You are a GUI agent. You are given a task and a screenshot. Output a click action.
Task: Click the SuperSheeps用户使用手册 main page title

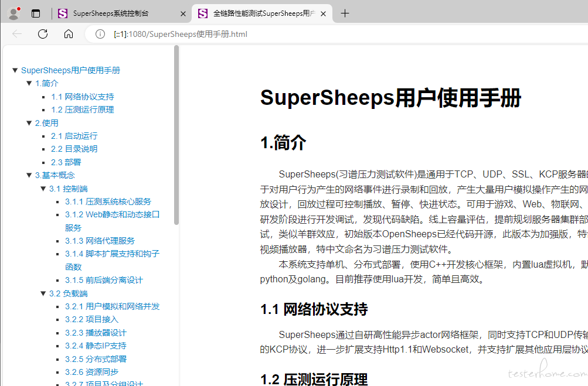point(391,97)
